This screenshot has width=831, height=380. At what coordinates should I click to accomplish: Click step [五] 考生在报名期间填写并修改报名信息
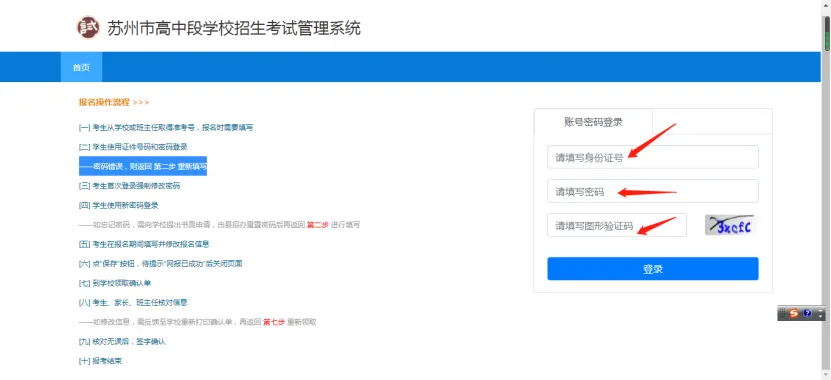[x=144, y=244]
